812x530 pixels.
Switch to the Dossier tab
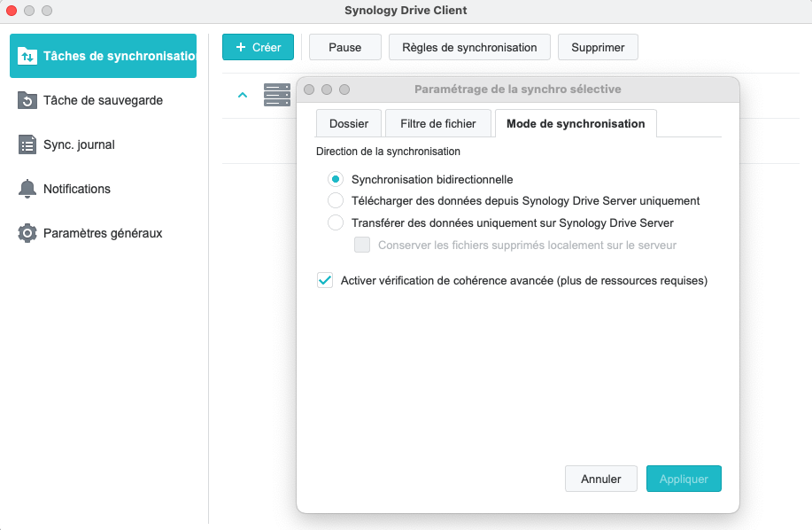(348, 124)
